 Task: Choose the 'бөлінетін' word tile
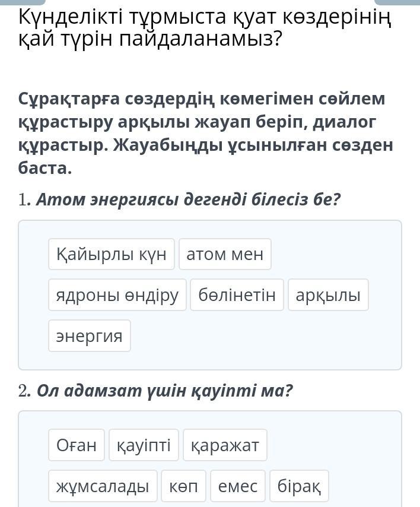click(237, 295)
